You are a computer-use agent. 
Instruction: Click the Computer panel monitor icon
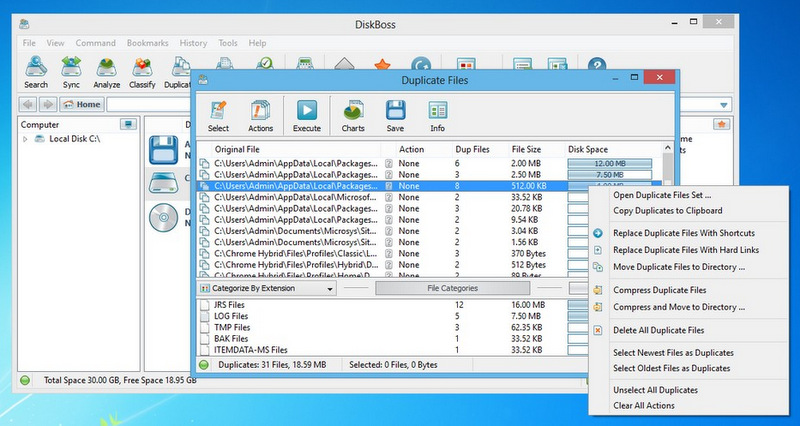[x=128, y=124]
